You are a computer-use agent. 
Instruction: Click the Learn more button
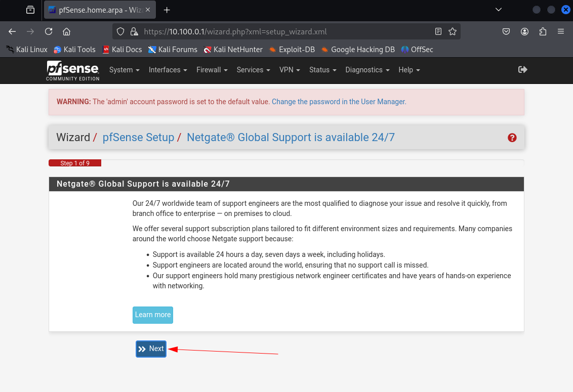(x=153, y=315)
